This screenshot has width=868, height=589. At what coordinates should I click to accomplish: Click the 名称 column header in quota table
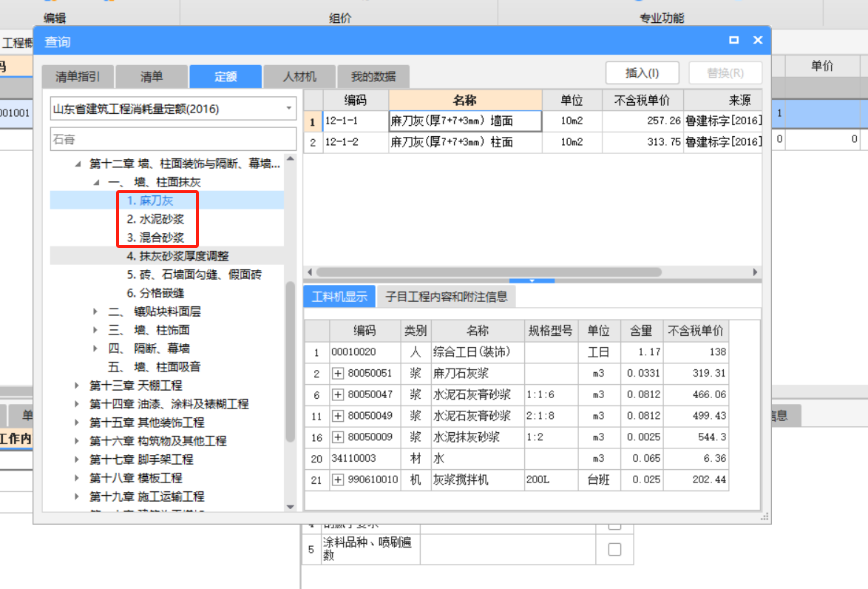(465, 101)
